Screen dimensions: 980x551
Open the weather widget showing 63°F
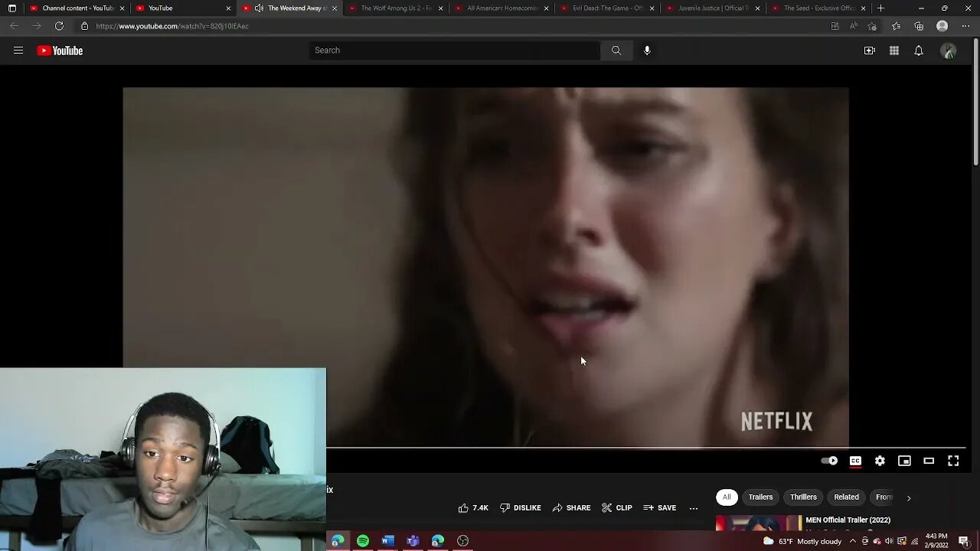pos(802,541)
